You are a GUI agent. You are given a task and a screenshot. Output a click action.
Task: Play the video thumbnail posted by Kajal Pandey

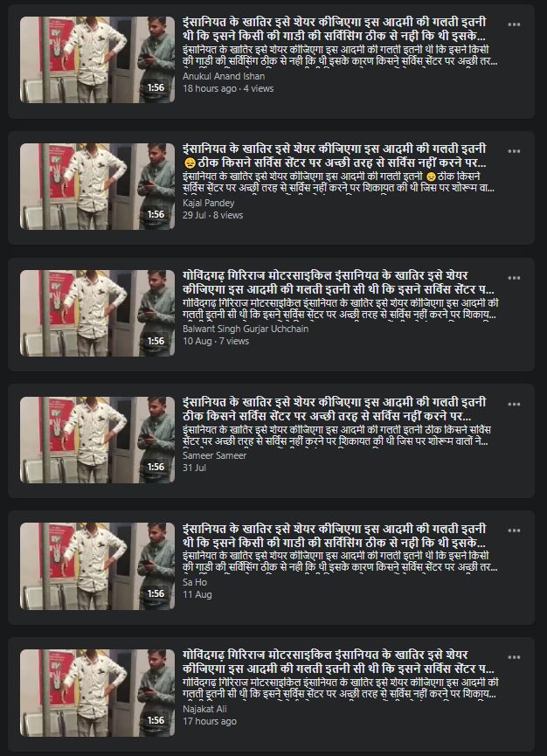click(x=97, y=186)
